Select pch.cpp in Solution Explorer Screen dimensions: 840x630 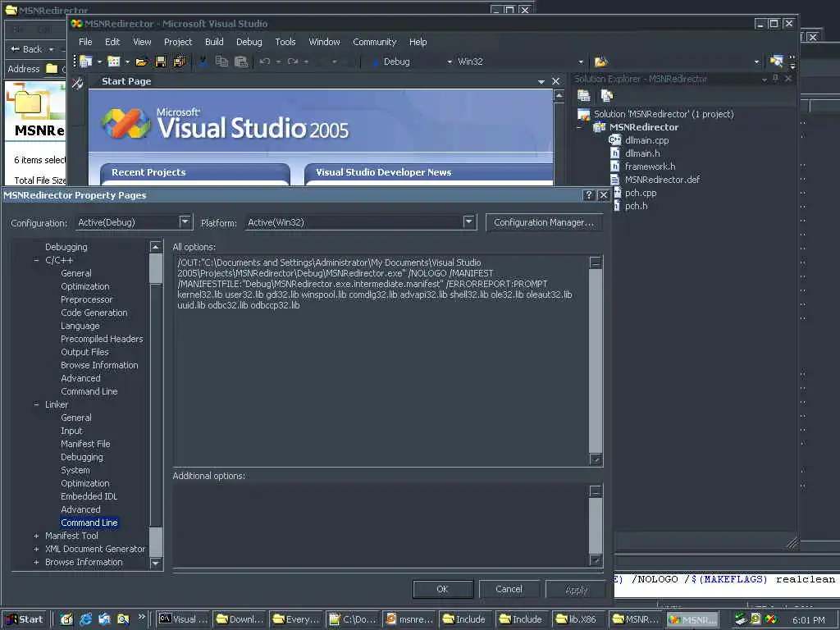tap(640, 193)
